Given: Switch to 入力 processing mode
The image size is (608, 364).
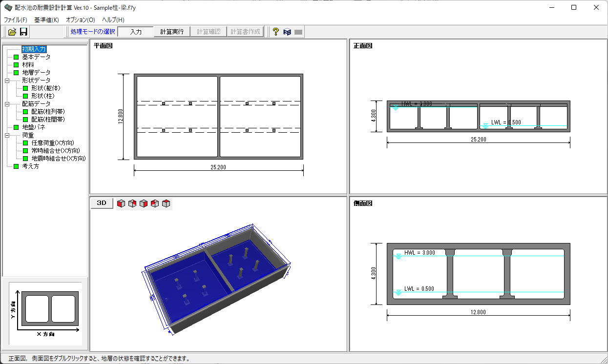Looking at the screenshot, I should click(136, 32).
